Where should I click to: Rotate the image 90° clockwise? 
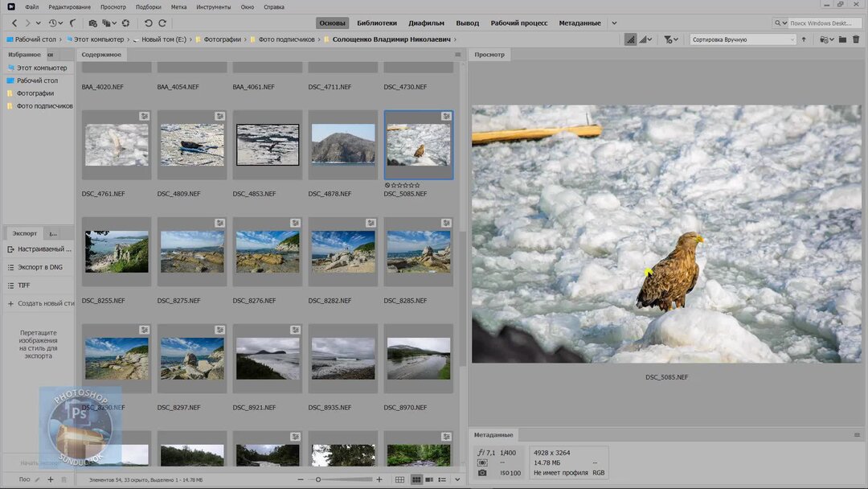click(162, 23)
